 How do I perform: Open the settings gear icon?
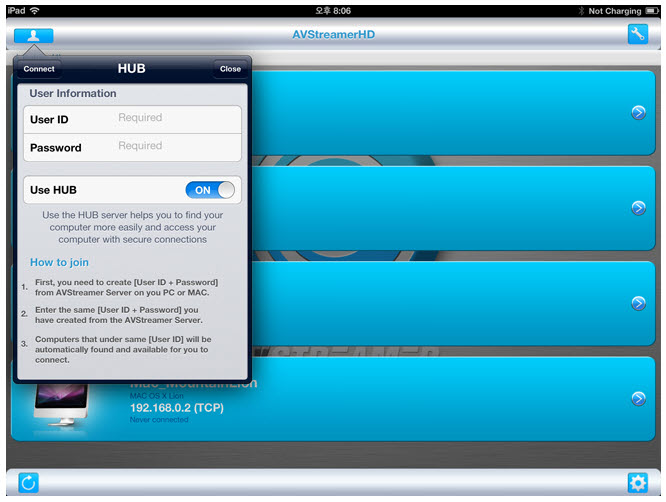638,483
